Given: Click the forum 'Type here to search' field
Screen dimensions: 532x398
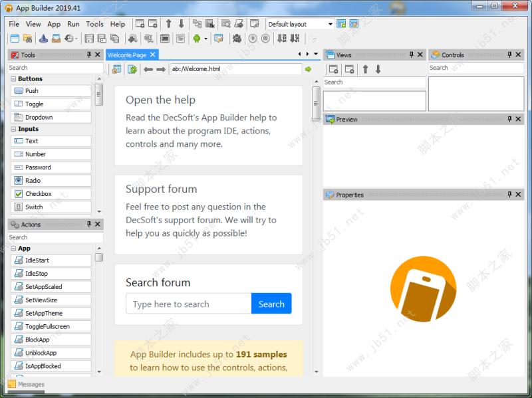Looking at the screenshot, I should (x=189, y=304).
